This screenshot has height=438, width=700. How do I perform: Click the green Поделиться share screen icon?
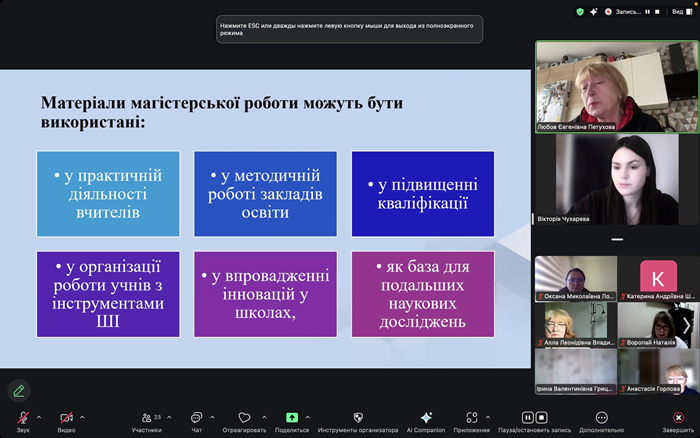(x=292, y=417)
